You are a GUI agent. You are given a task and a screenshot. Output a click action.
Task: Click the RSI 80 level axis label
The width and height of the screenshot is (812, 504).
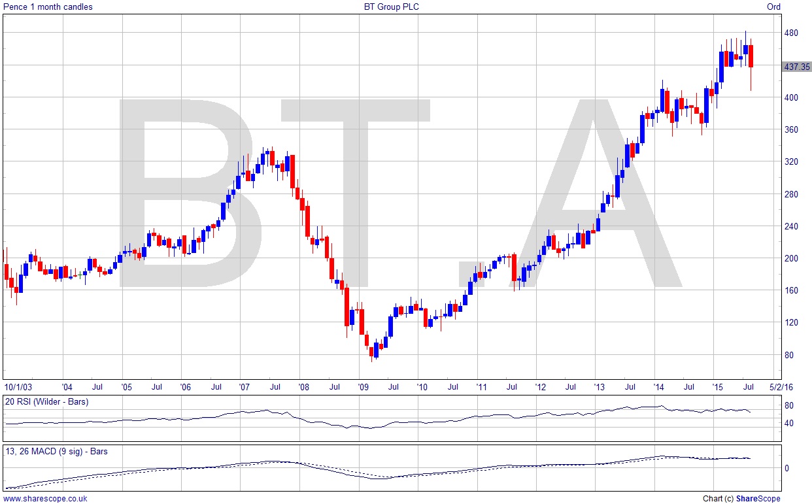789,406
